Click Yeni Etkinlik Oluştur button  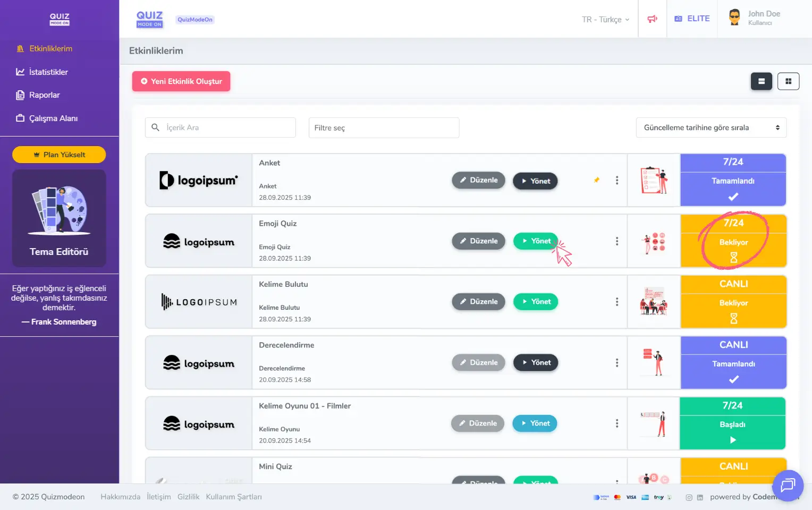181,81
